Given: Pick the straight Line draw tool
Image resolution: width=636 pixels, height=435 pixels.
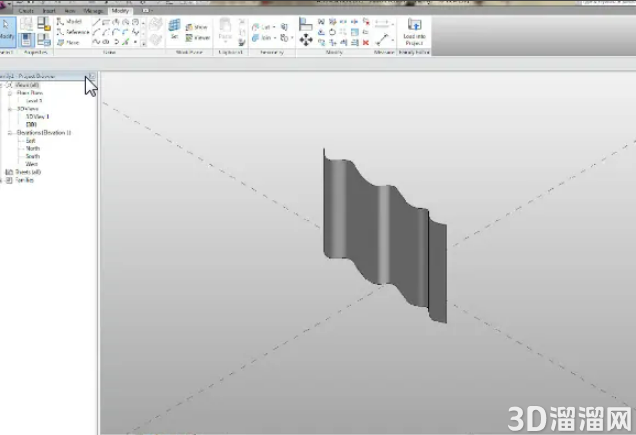Looking at the screenshot, I should tap(96, 22).
